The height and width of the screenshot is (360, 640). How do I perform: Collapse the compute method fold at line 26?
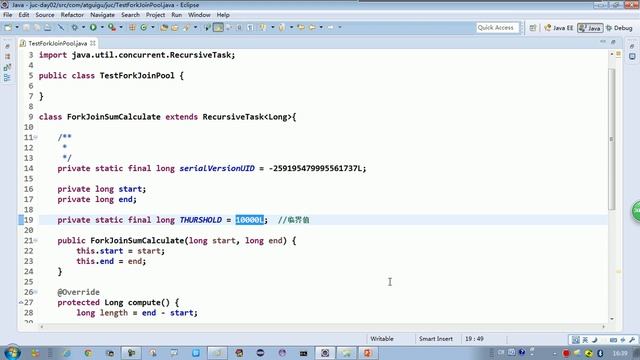[x=36, y=292]
